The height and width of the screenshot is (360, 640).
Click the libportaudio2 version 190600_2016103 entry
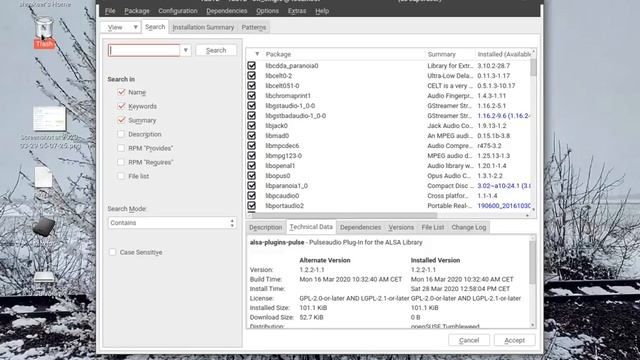(504, 206)
